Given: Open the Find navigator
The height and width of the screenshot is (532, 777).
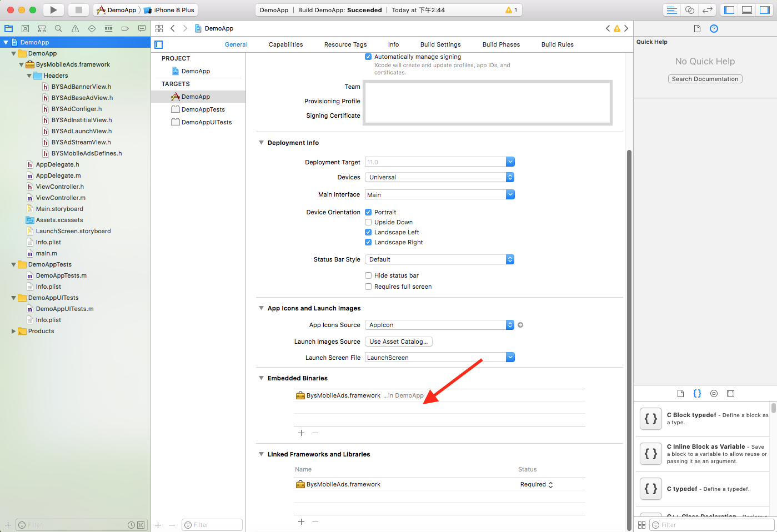Looking at the screenshot, I should 58,28.
